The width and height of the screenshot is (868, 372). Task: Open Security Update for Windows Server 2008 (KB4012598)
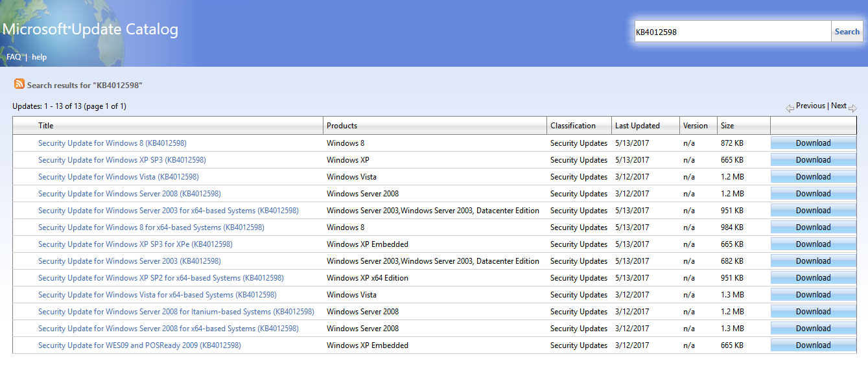click(130, 194)
